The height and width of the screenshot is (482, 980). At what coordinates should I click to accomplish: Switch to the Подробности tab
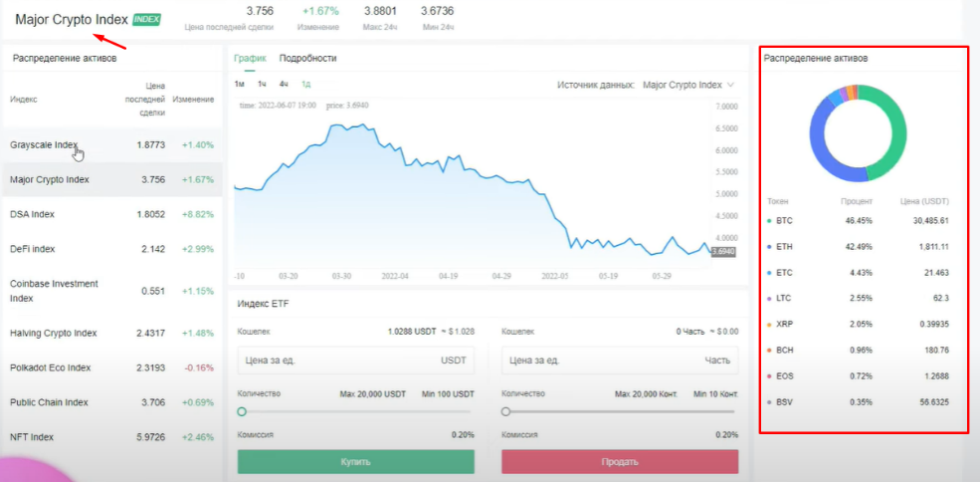click(x=308, y=58)
